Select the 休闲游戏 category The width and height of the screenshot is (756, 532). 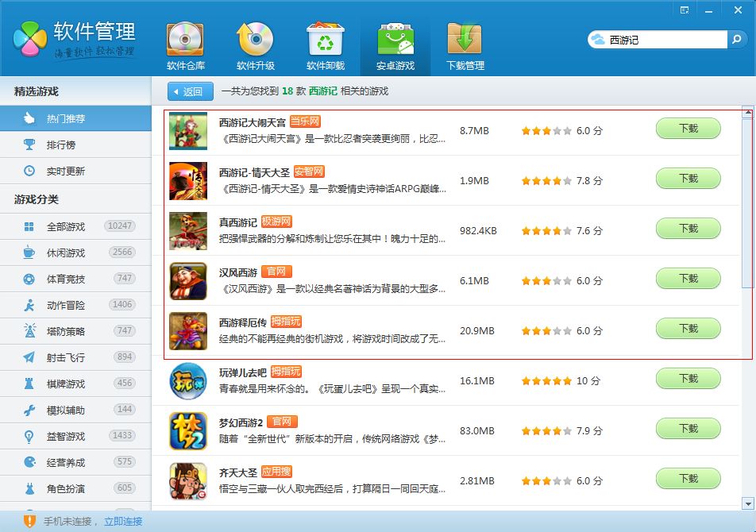[65, 253]
